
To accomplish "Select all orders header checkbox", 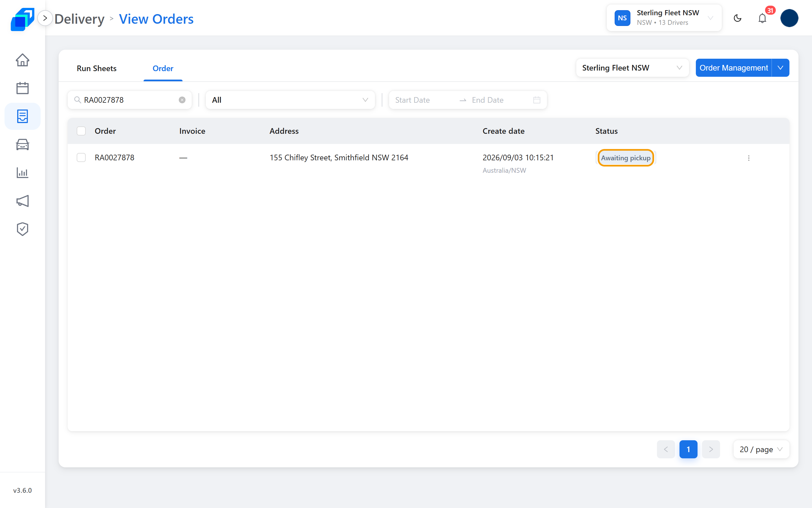I will pyautogui.click(x=81, y=131).
